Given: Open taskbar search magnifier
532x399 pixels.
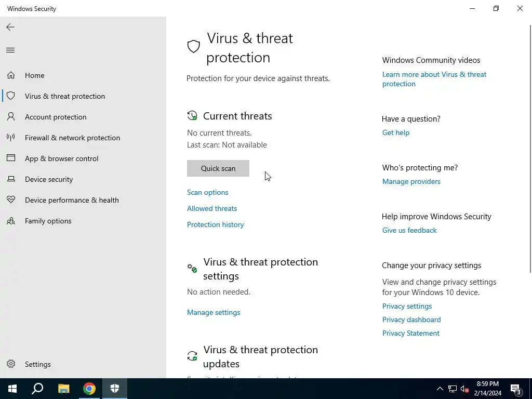Looking at the screenshot, I should 37,389.
